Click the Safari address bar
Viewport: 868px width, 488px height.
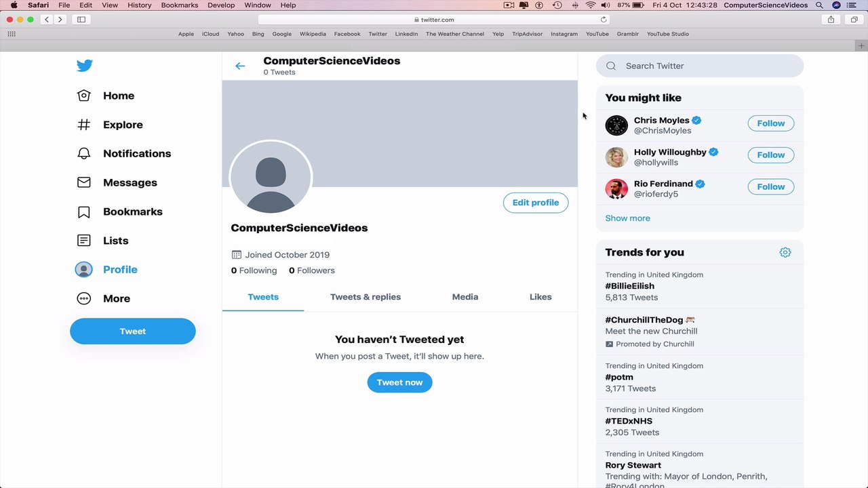(x=434, y=20)
